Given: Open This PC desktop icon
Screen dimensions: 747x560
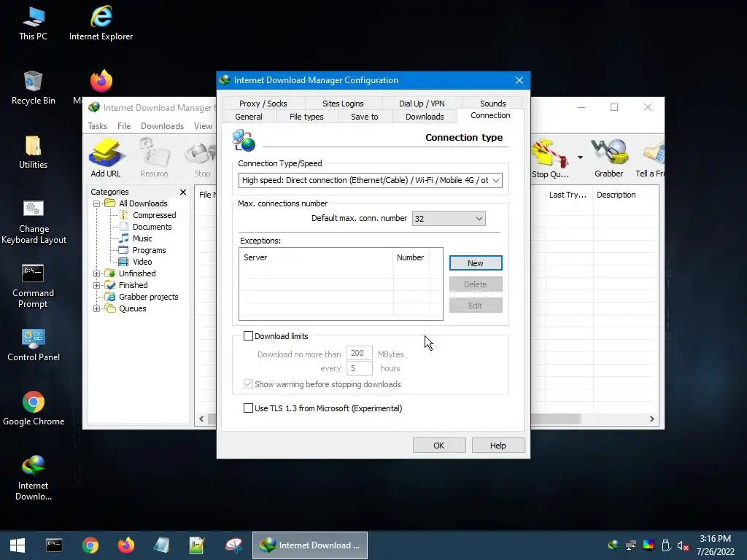Looking at the screenshot, I should click(33, 23).
